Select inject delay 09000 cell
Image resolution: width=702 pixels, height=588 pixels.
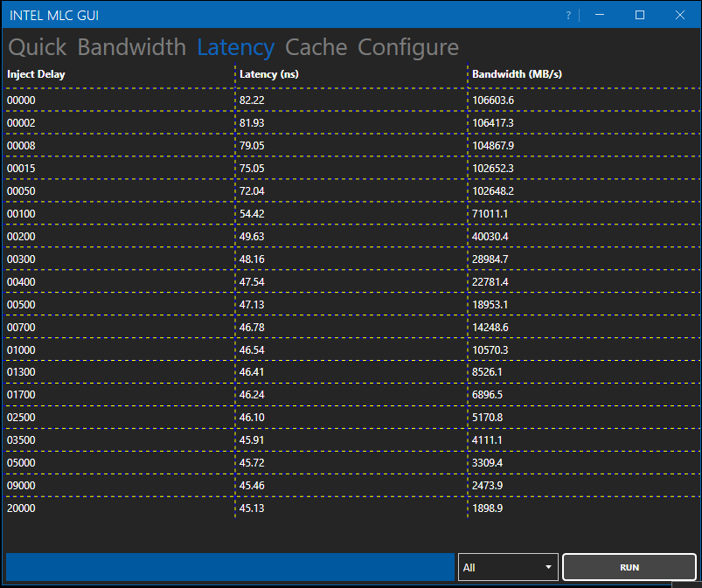pos(21,486)
